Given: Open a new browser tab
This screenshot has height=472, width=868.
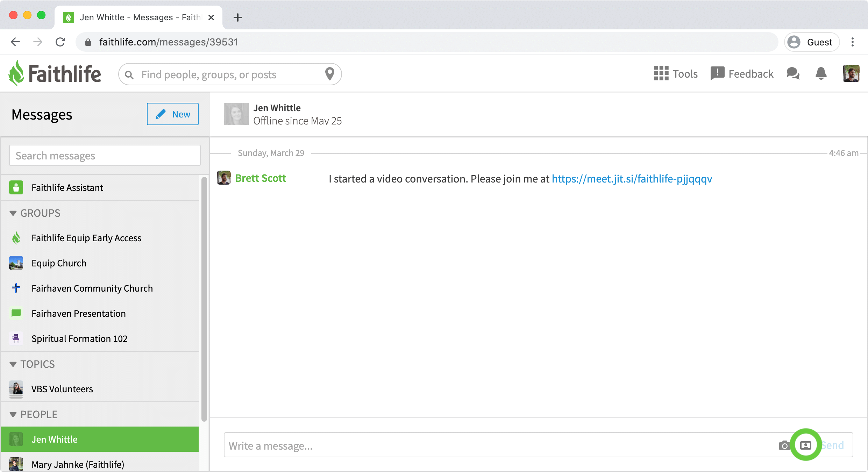Looking at the screenshot, I should click(x=238, y=17).
